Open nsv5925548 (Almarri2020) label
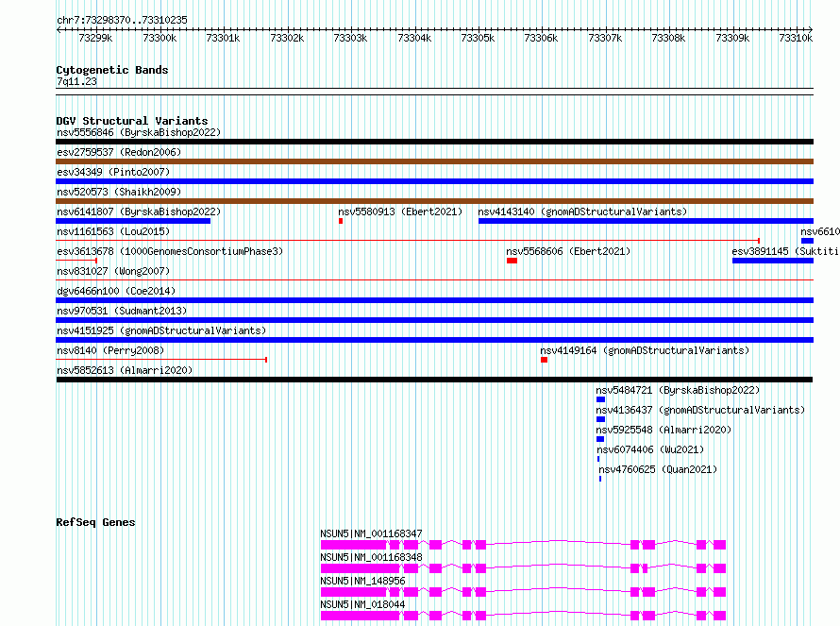840x626 pixels. pos(664,430)
